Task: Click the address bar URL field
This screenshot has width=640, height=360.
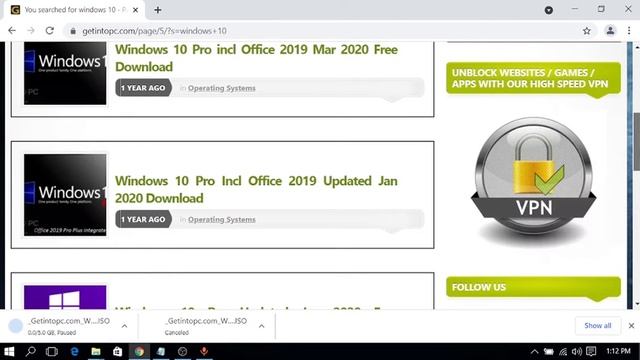Action: 327,31
